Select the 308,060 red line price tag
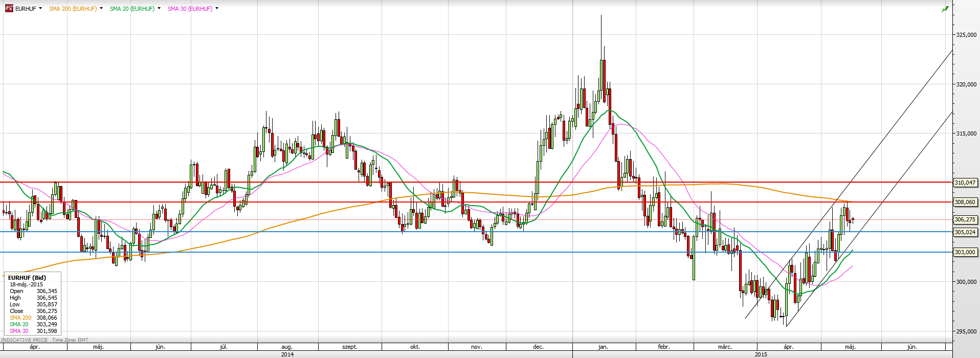This screenshot has height=358, width=980. [x=965, y=202]
